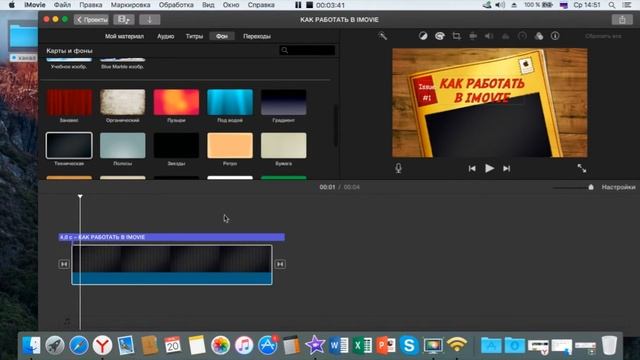The height and width of the screenshot is (360, 640).
Task: Open the clip filter and audio effects icon
Action: (539, 36)
